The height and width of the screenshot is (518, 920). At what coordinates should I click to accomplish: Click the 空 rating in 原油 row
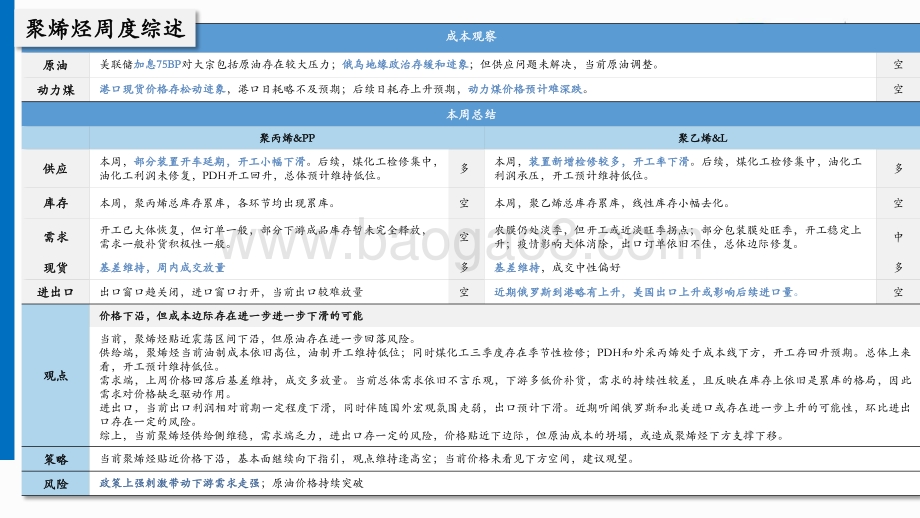tap(898, 65)
